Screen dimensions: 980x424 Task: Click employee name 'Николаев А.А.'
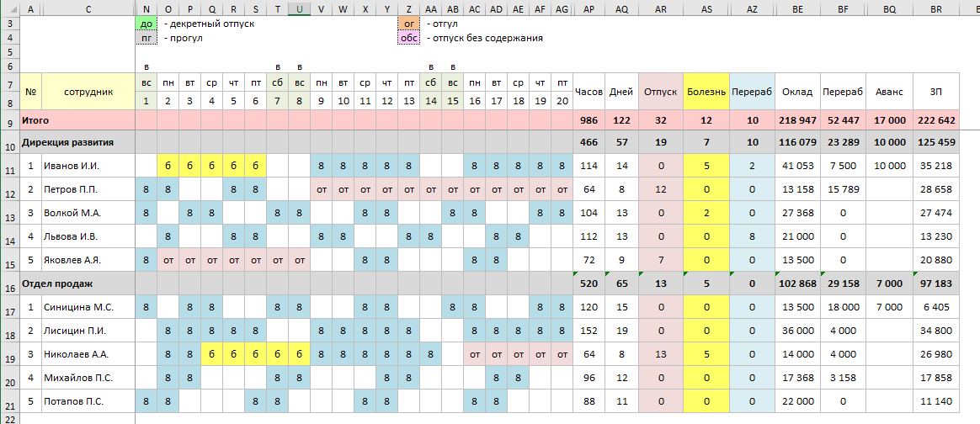(77, 354)
